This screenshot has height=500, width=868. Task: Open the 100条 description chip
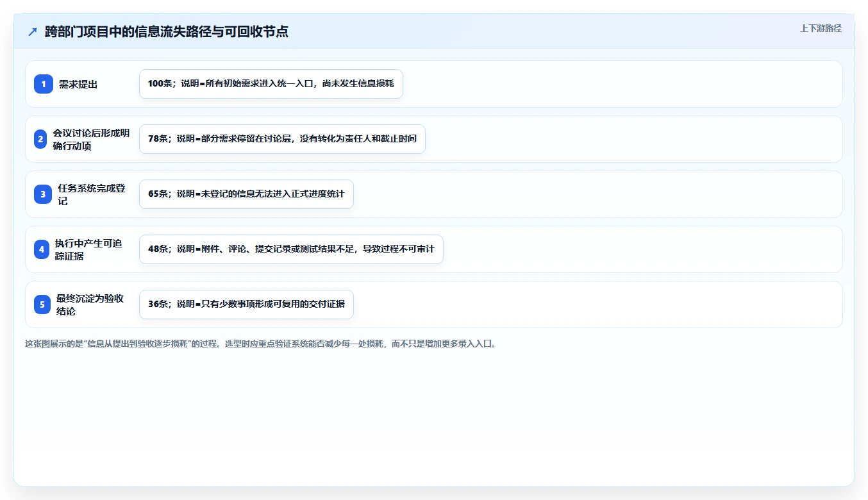tap(271, 84)
